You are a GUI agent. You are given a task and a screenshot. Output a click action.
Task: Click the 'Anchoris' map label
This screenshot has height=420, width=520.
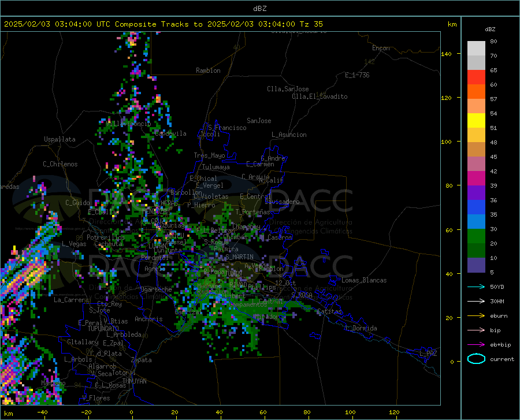(x=148, y=319)
